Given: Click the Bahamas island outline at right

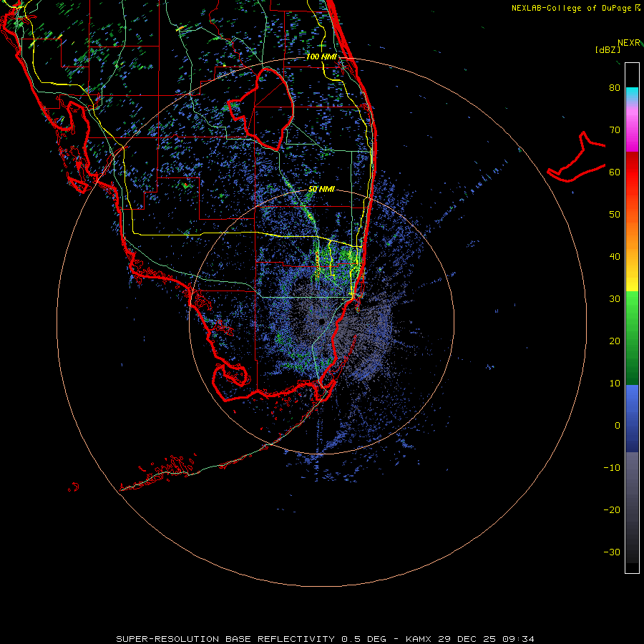Looking at the screenshot, I should pyautogui.click(x=577, y=158).
